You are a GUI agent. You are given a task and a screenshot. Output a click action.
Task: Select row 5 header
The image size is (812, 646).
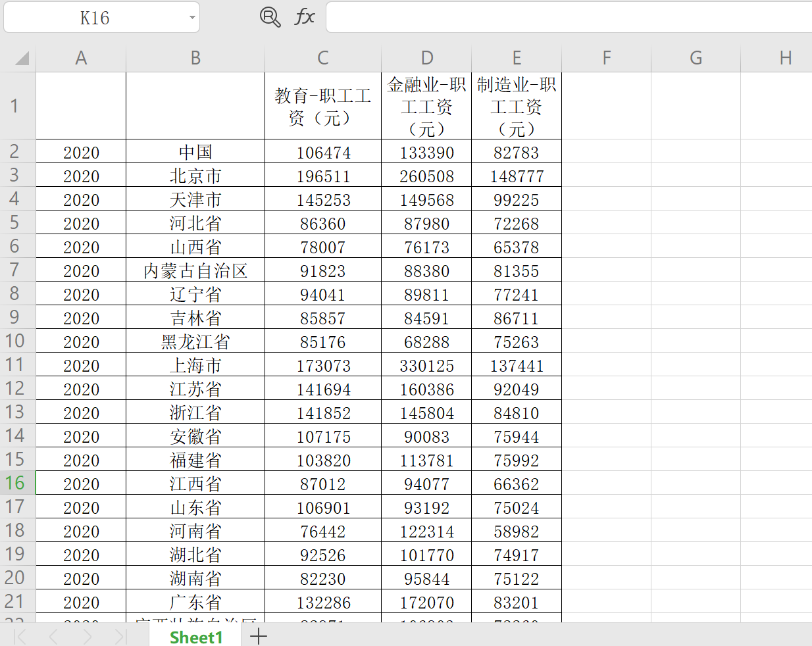[x=18, y=222]
